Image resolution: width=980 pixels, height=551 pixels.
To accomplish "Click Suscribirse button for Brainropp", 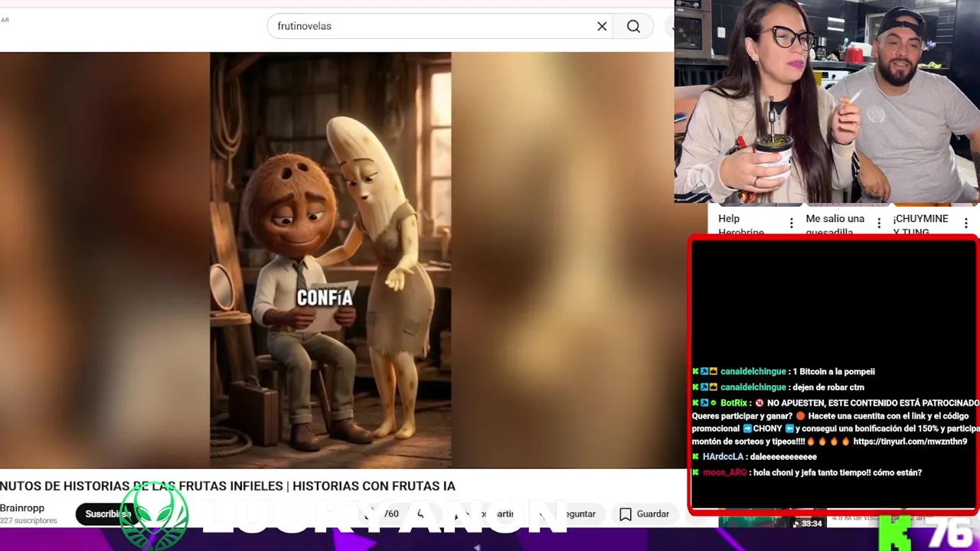I will 106,514.
